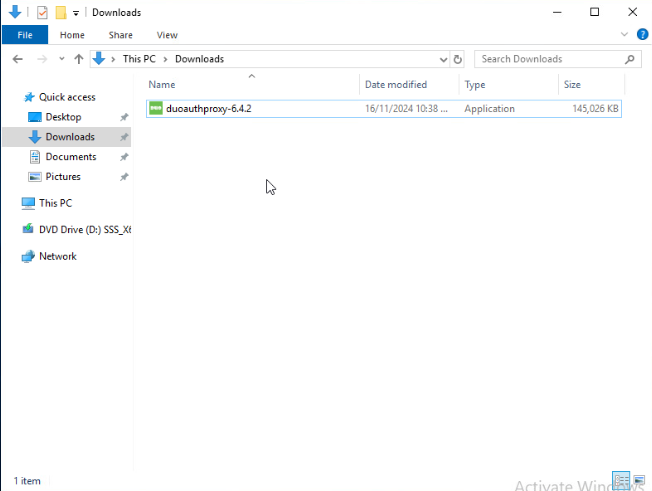The image size is (652, 491).
Task: Click the Pictures folder icon
Action: (x=35, y=177)
